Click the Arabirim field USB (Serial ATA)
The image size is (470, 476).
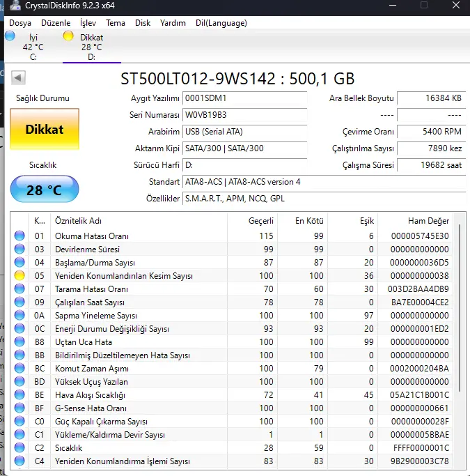pos(244,132)
